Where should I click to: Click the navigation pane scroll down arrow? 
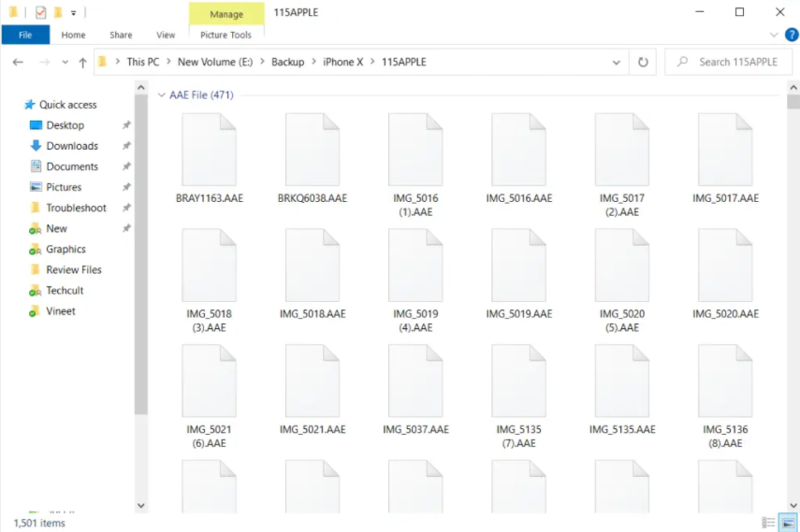click(x=141, y=506)
